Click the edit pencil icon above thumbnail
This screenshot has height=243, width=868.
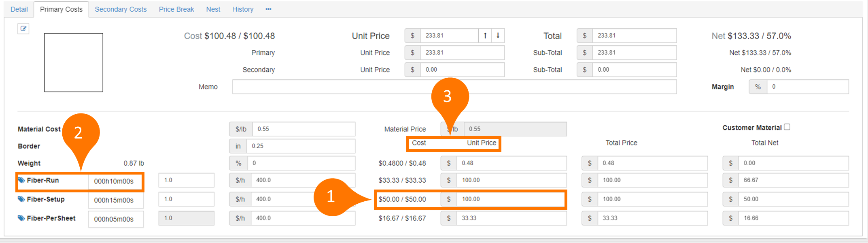pyautogui.click(x=23, y=28)
